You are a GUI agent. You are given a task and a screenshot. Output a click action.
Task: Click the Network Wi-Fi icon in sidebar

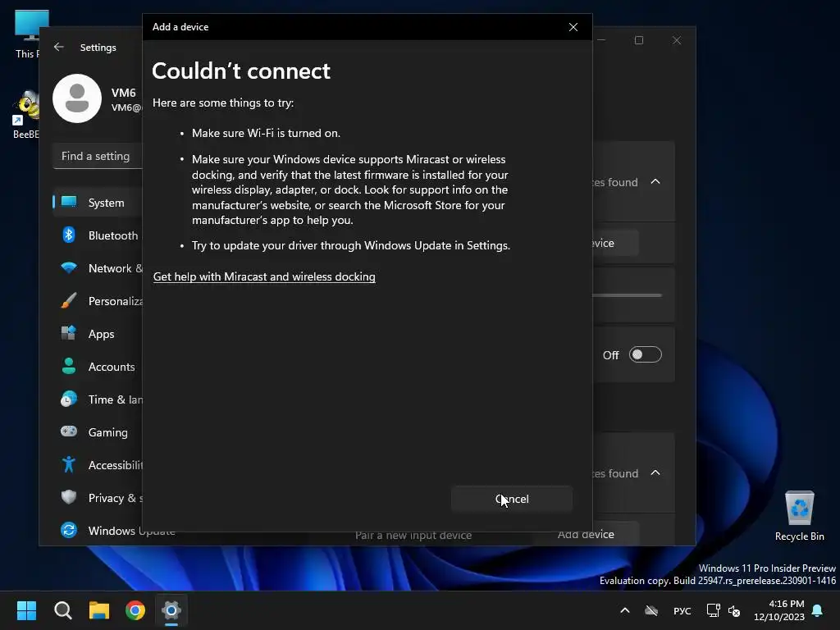69,267
